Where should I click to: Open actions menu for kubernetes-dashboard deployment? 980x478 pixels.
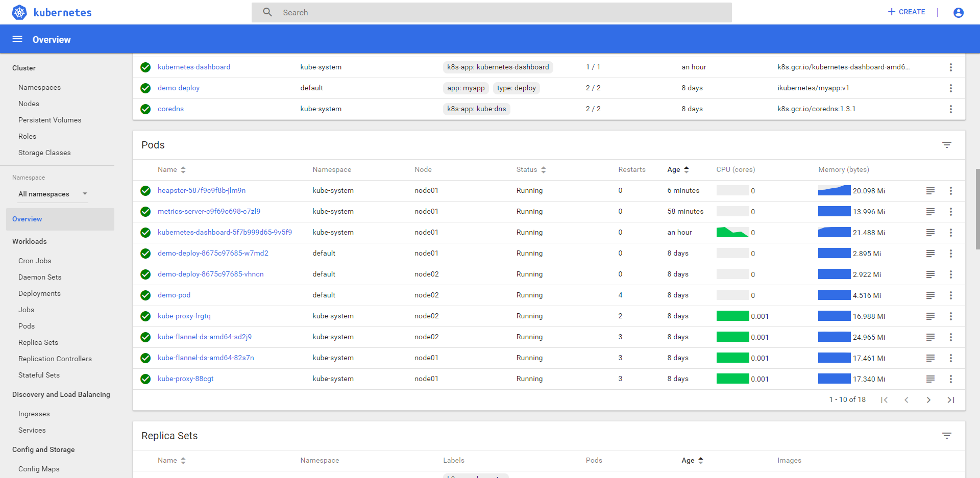coord(951,67)
